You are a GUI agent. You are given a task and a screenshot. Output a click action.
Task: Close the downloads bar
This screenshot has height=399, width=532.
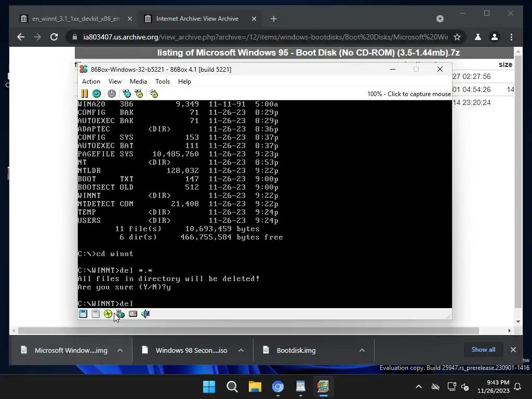pyautogui.click(x=513, y=350)
